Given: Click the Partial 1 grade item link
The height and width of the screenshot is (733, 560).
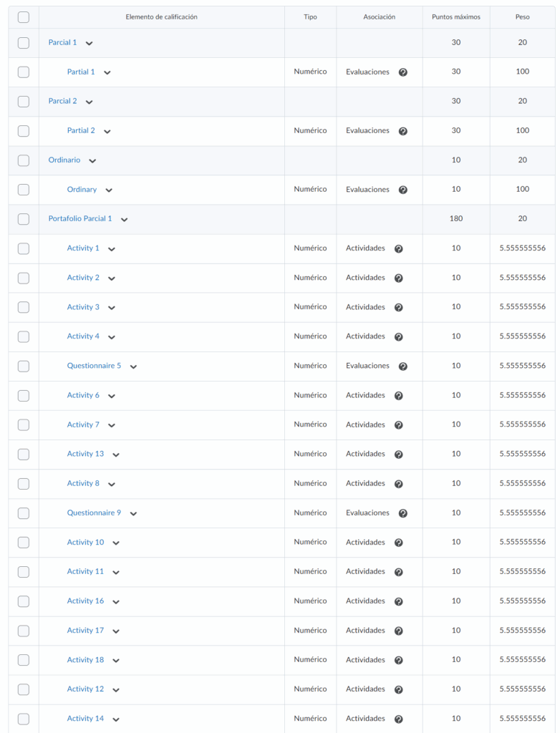Looking at the screenshot, I should [x=81, y=72].
